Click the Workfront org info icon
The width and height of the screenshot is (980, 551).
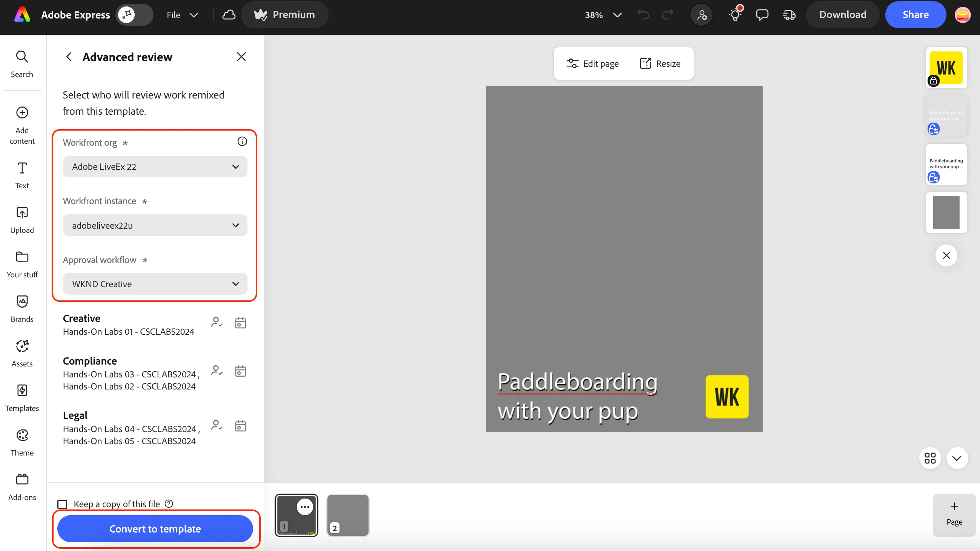(242, 142)
